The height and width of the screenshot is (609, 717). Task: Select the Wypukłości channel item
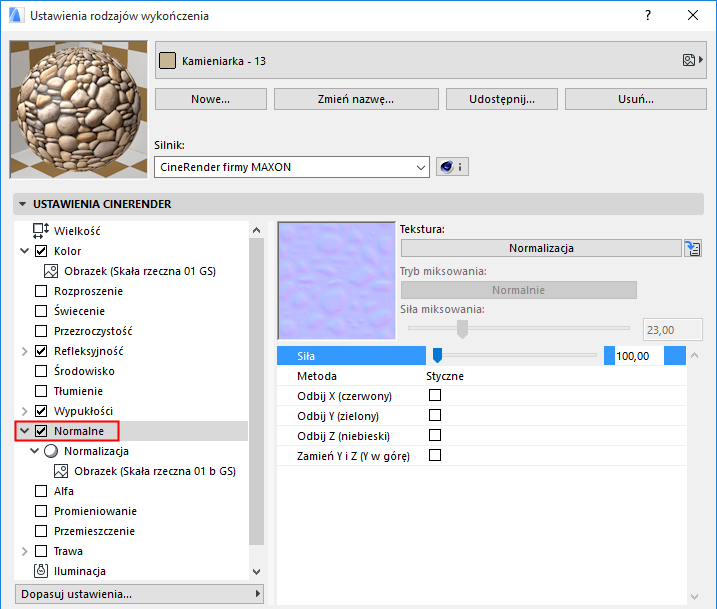click(82, 411)
